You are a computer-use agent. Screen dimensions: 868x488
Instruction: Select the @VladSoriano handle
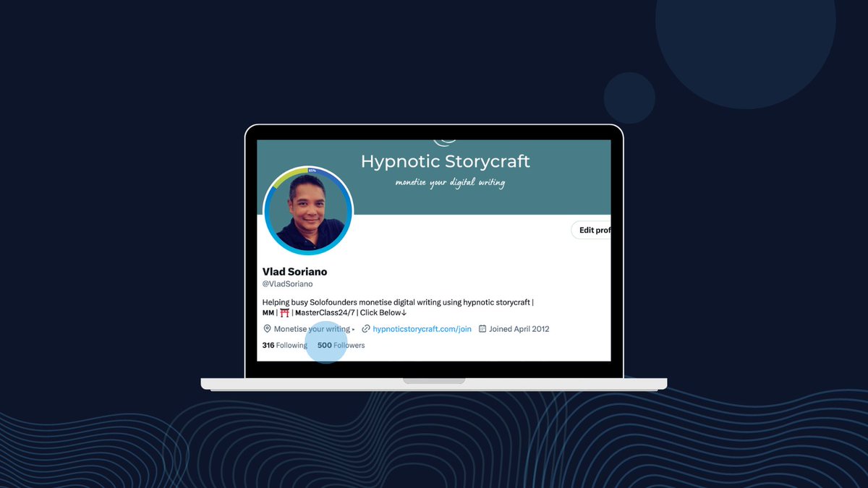pyautogui.click(x=287, y=284)
